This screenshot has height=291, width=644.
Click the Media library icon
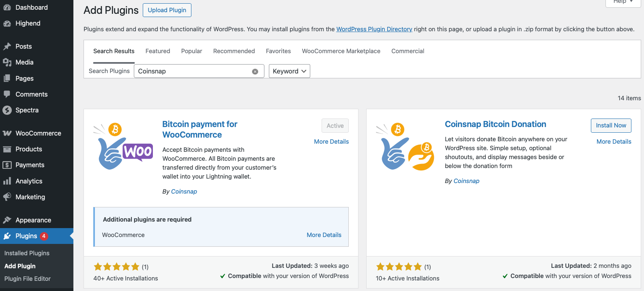click(7, 62)
